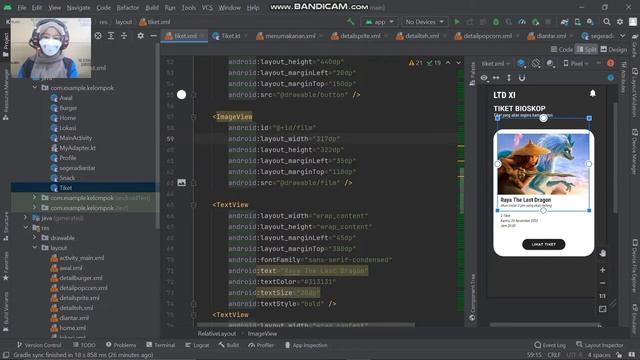Collapse the res folder

tap(25, 227)
